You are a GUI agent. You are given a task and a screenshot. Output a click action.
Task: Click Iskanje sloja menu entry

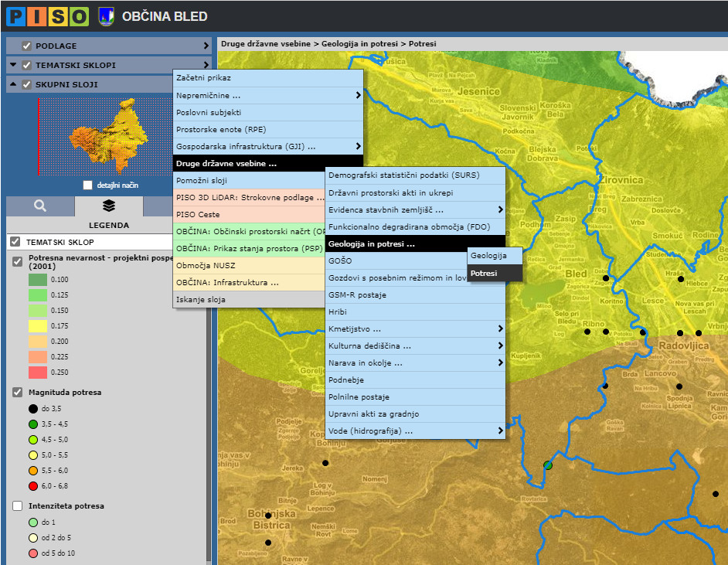(201, 299)
